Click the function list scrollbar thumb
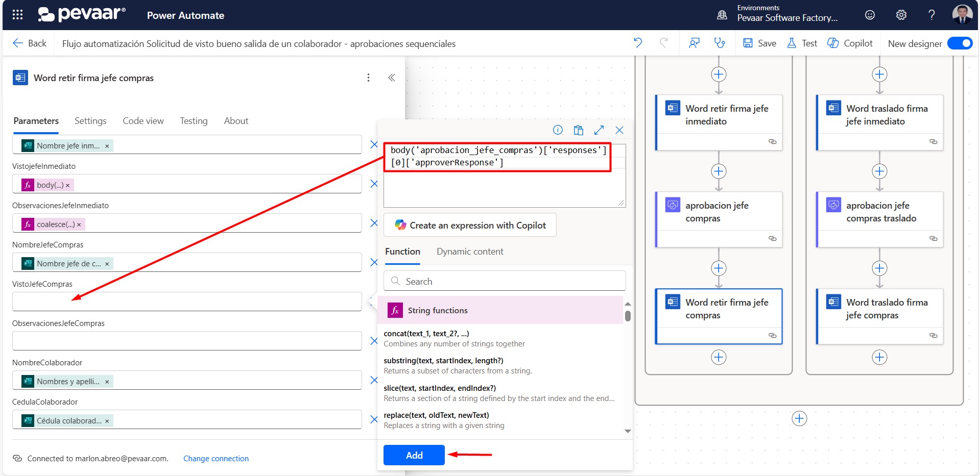Viewport: 980px width, 476px height. pyautogui.click(x=628, y=316)
